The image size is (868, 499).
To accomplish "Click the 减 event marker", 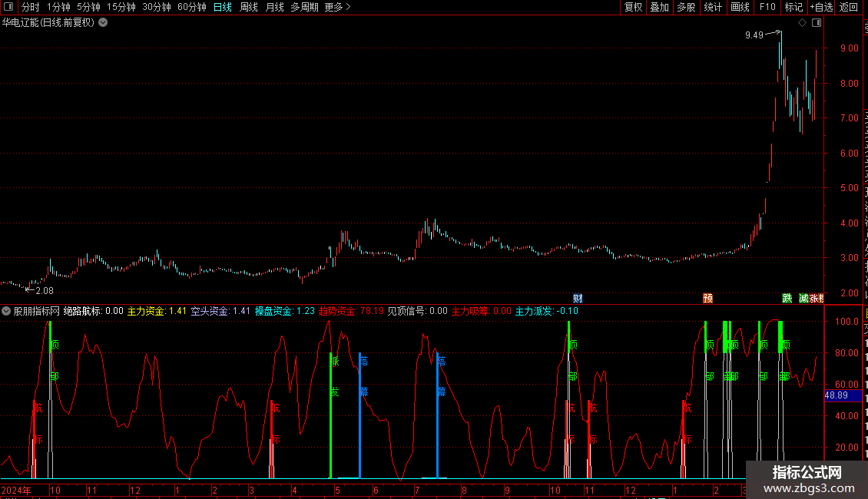I will pyautogui.click(x=803, y=298).
